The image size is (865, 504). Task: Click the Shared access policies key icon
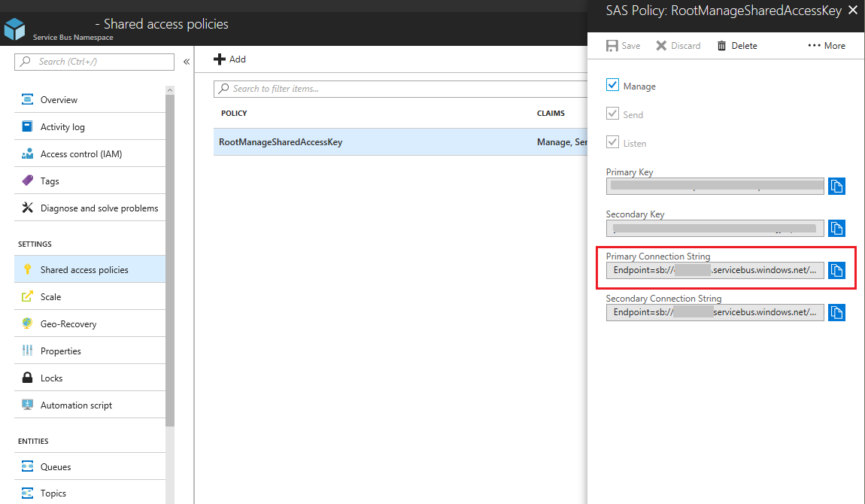27,269
